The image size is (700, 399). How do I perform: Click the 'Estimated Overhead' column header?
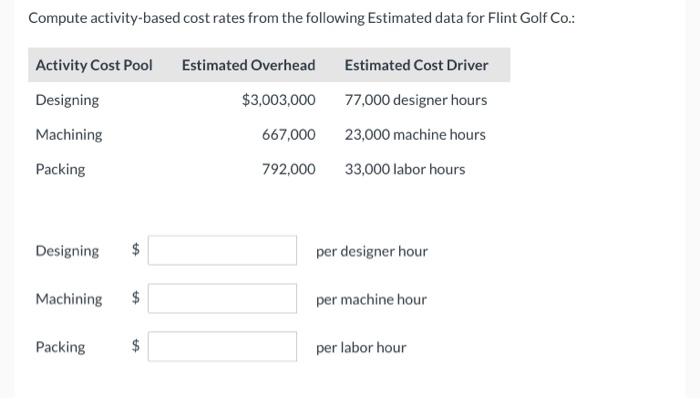click(249, 65)
